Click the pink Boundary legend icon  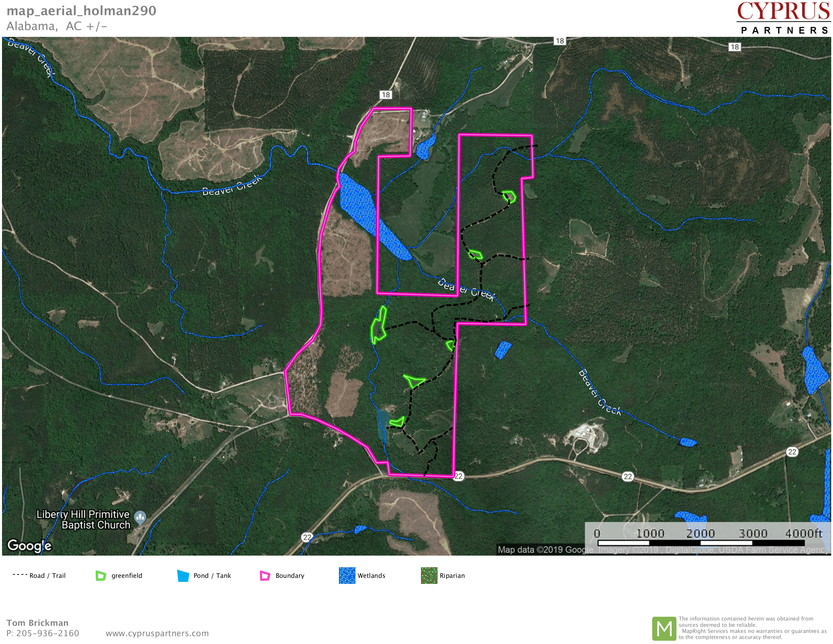coord(265,575)
